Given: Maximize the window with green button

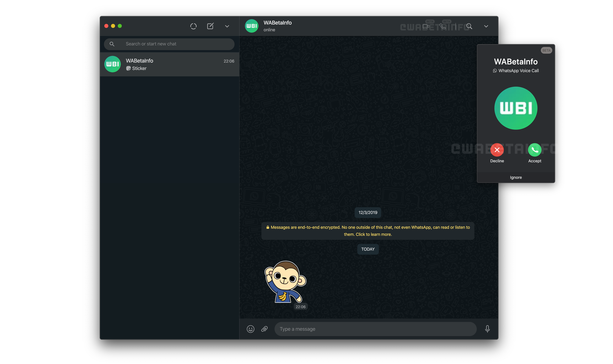Looking at the screenshot, I should 120,26.
